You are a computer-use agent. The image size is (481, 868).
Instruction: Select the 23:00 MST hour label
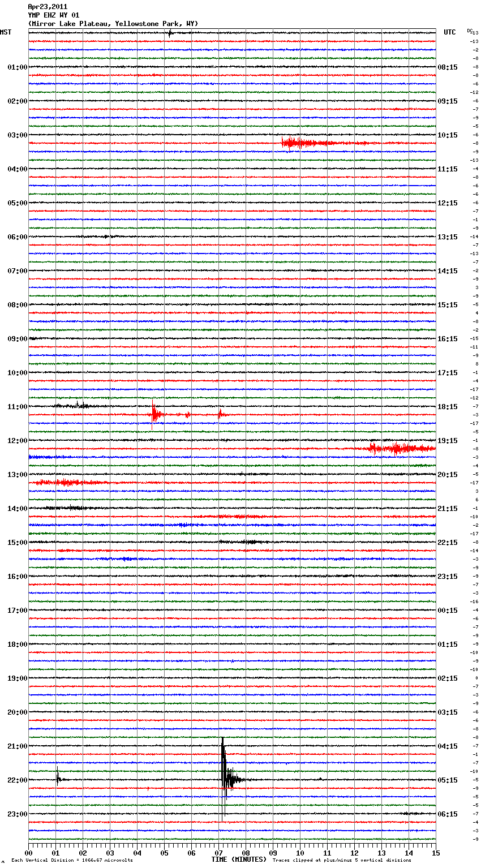coord(17,814)
